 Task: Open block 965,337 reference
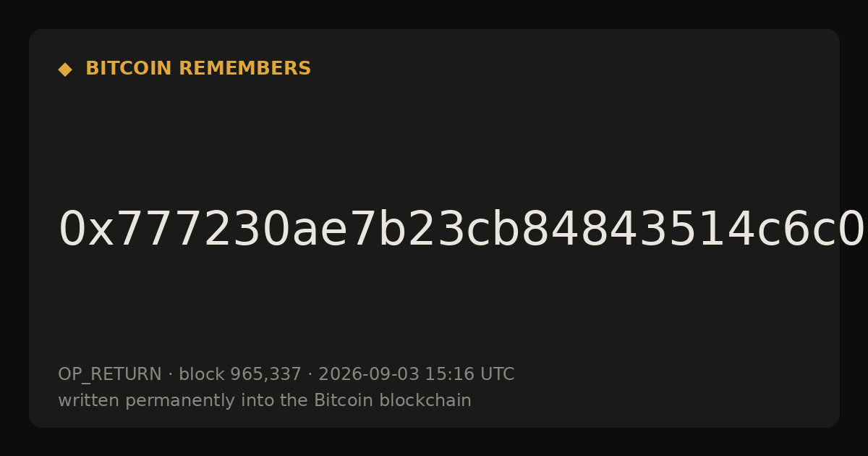point(240,374)
